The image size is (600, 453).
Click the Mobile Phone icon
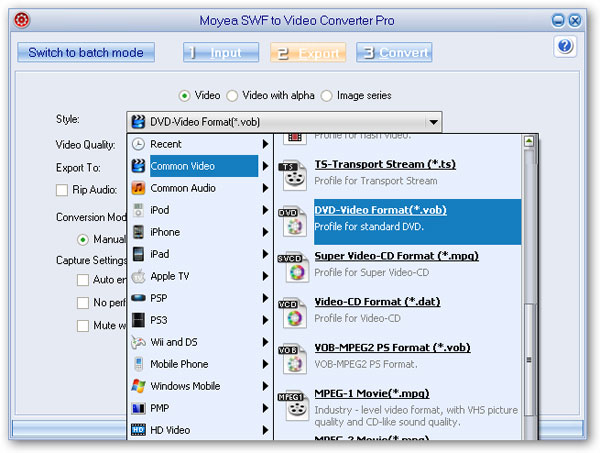(x=139, y=364)
